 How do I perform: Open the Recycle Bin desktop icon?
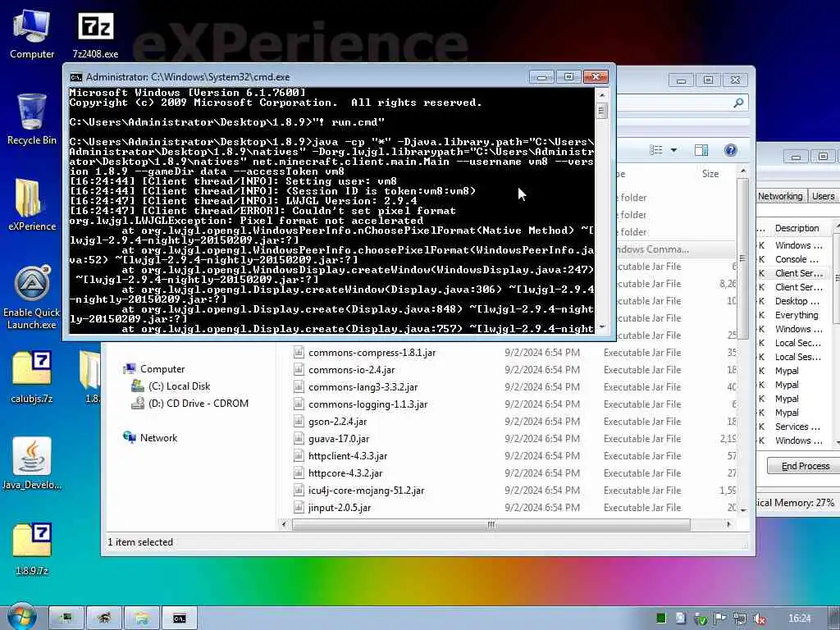point(32,119)
